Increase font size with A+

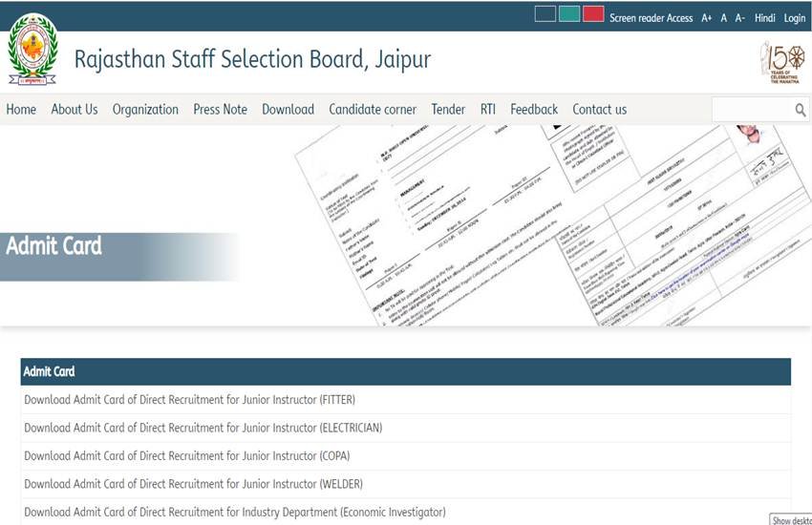(x=706, y=18)
